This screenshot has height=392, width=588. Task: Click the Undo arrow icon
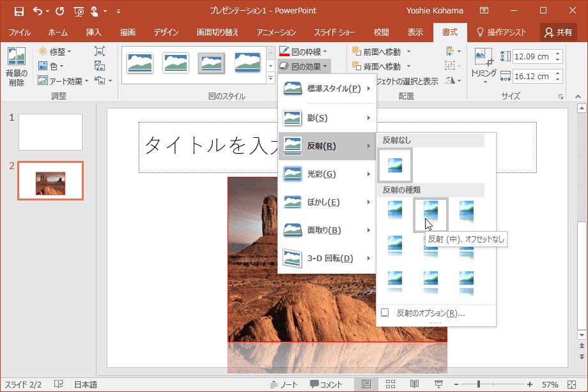37,11
